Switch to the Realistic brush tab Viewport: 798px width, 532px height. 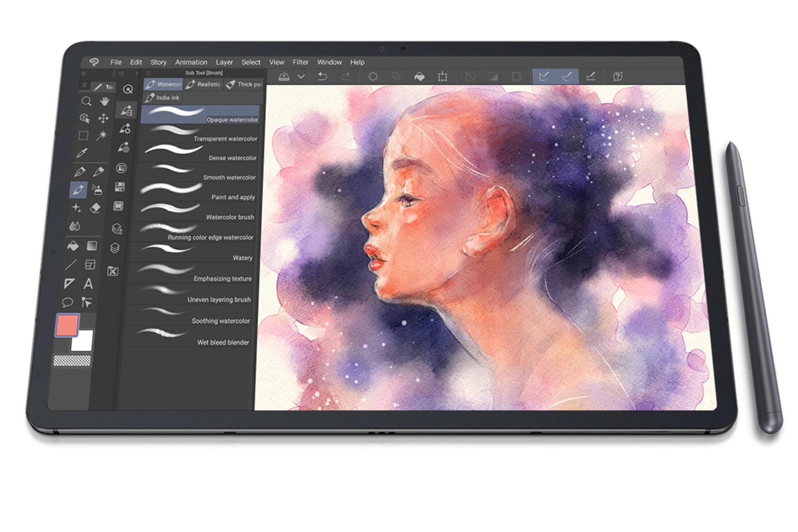pyautogui.click(x=204, y=84)
